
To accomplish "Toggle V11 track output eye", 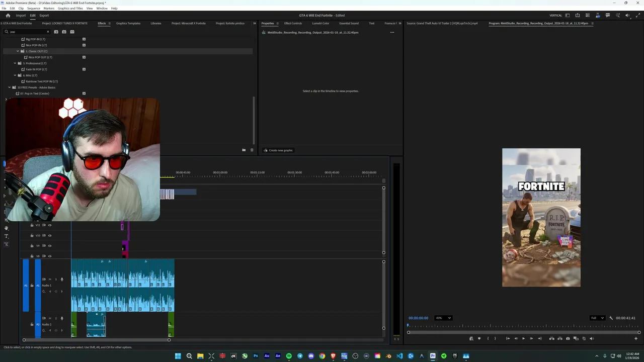I will point(50,225).
